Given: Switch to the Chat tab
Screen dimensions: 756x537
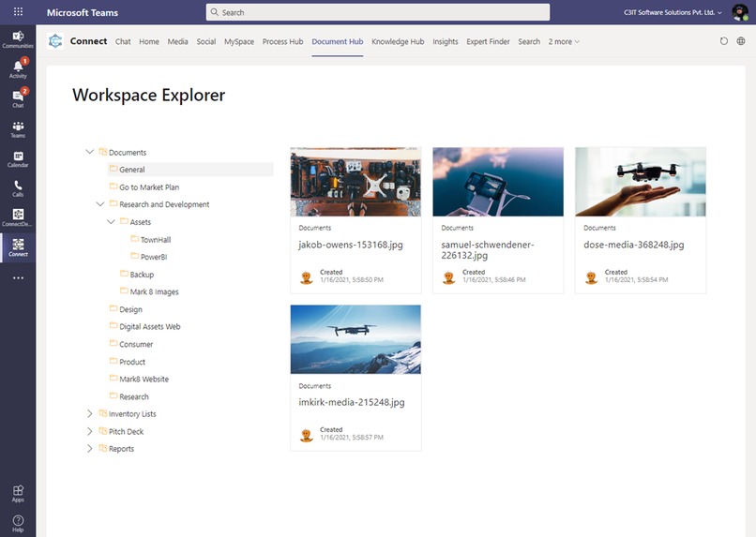Looking at the screenshot, I should (123, 42).
